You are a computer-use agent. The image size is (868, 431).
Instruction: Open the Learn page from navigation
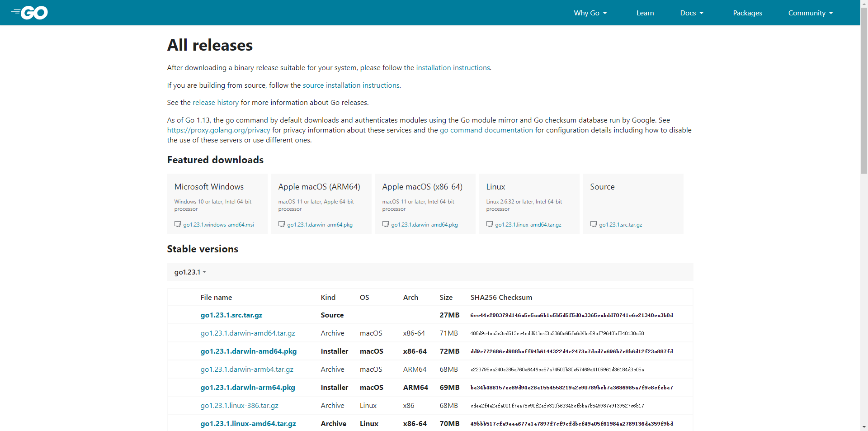coord(645,13)
